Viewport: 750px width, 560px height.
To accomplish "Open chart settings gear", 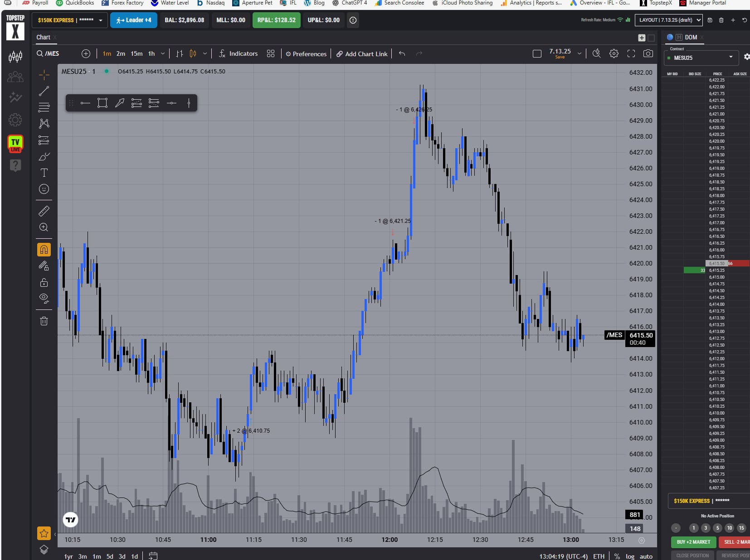I will [x=614, y=53].
